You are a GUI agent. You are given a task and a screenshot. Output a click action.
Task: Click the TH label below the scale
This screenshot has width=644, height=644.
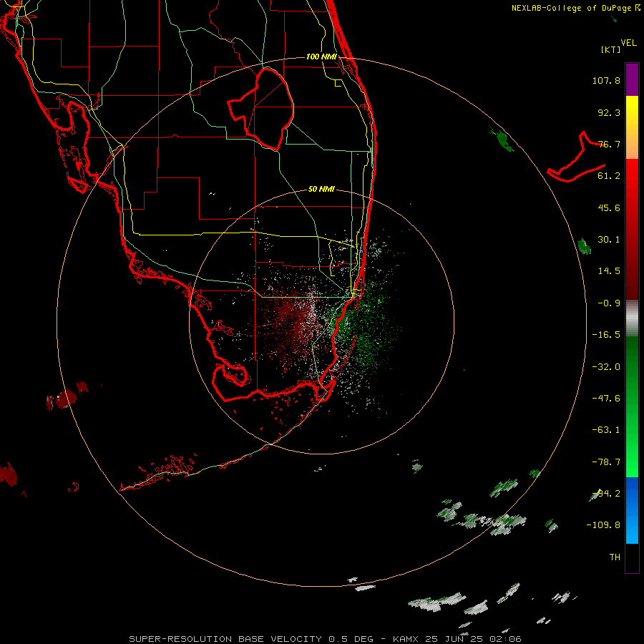pos(615,557)
